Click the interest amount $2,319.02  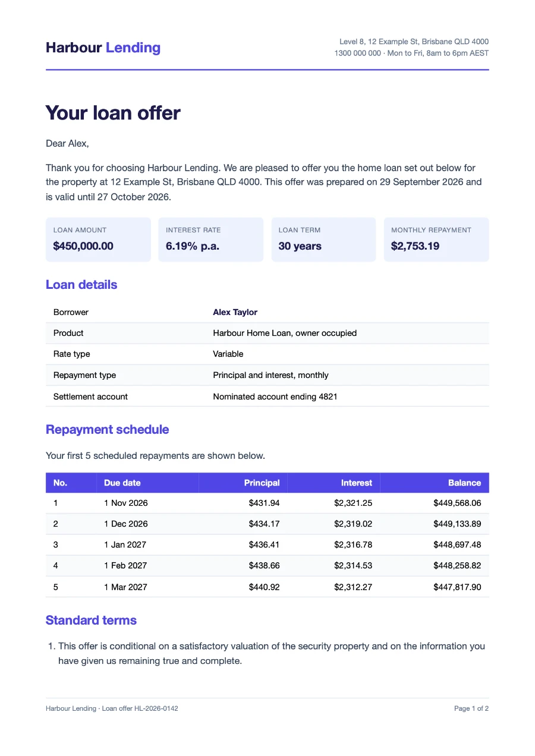pyautogui.click(x=353, y=524)
